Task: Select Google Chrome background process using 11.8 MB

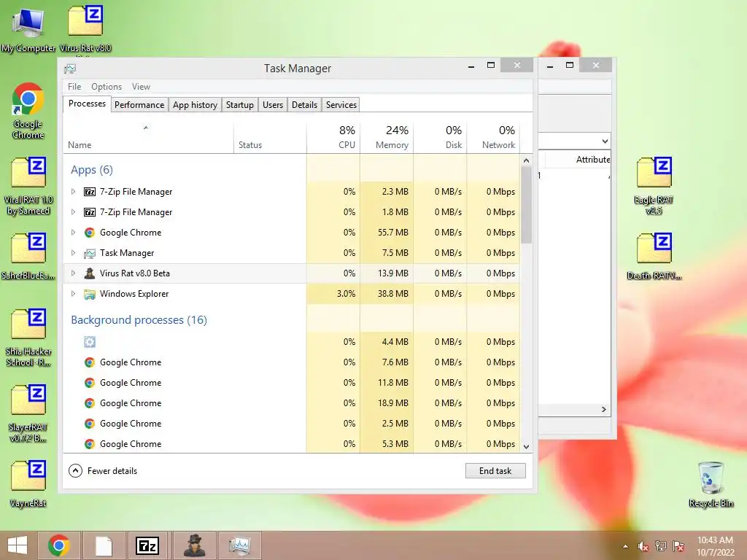Action: point(292,383)
